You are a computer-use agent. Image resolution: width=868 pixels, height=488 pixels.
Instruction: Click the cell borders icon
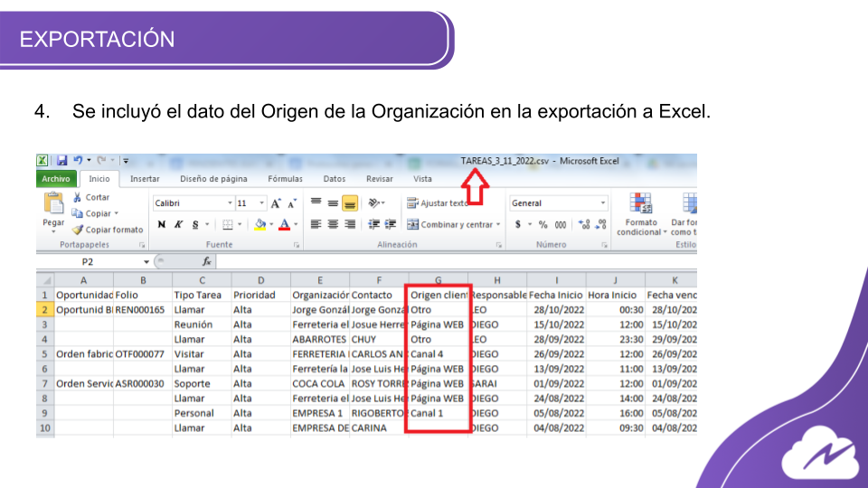click(x=228, y=224)
